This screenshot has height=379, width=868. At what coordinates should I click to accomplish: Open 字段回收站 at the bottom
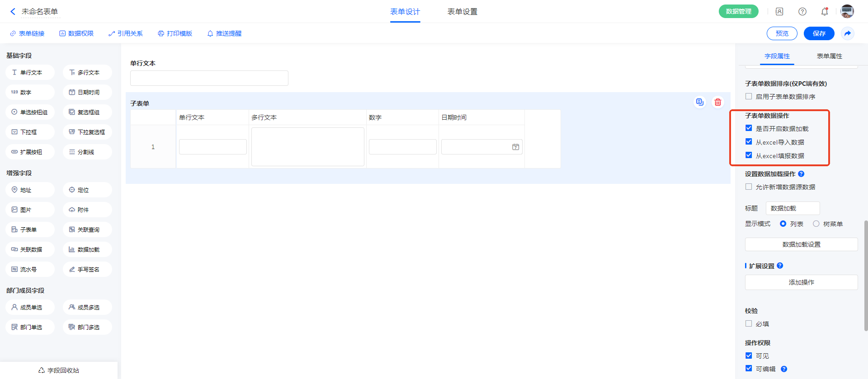[x=59, y=370]
